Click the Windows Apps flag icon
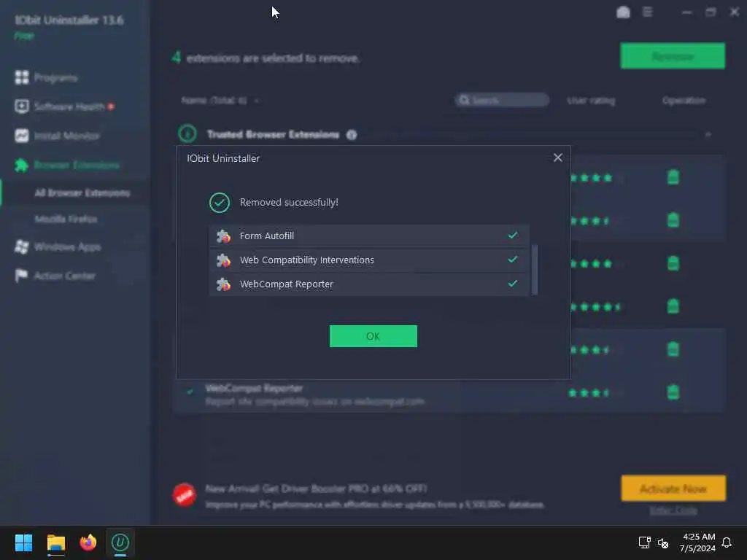 22,246
